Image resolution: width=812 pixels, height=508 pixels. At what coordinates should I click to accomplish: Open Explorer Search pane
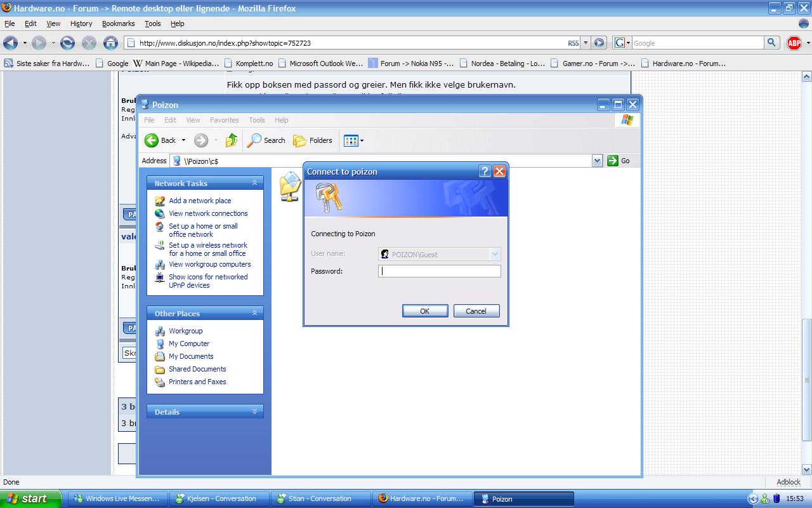pos(266,140)
